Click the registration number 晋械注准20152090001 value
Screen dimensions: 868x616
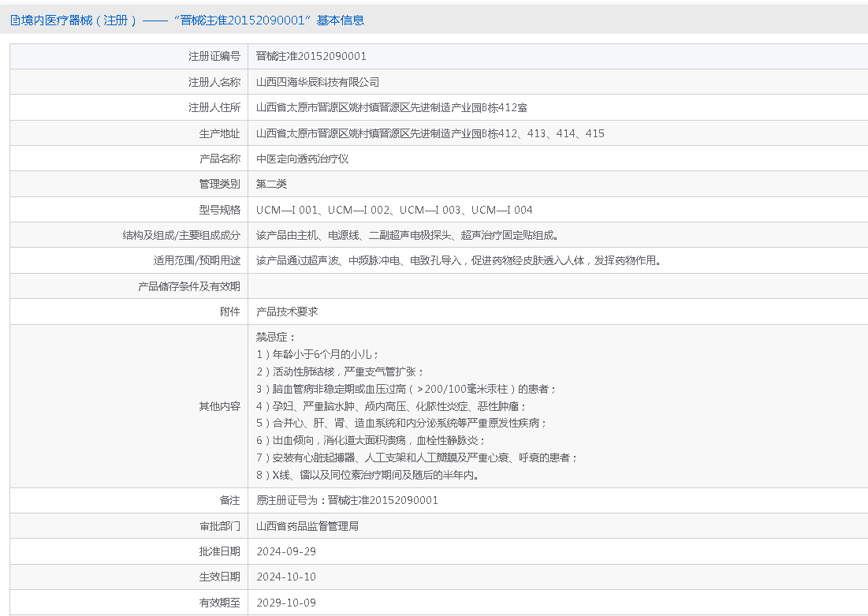[311, 56]
